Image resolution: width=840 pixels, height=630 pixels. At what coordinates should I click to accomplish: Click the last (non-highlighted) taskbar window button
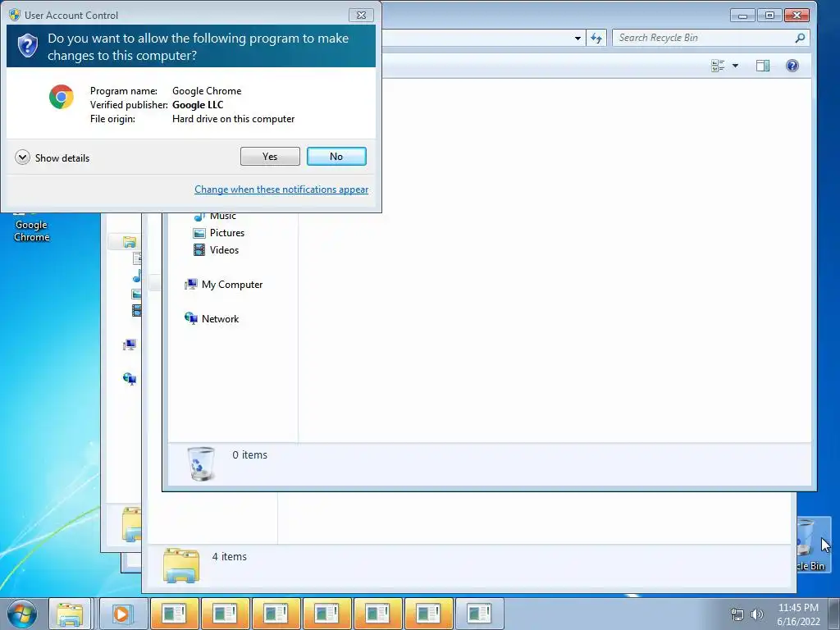479,614
